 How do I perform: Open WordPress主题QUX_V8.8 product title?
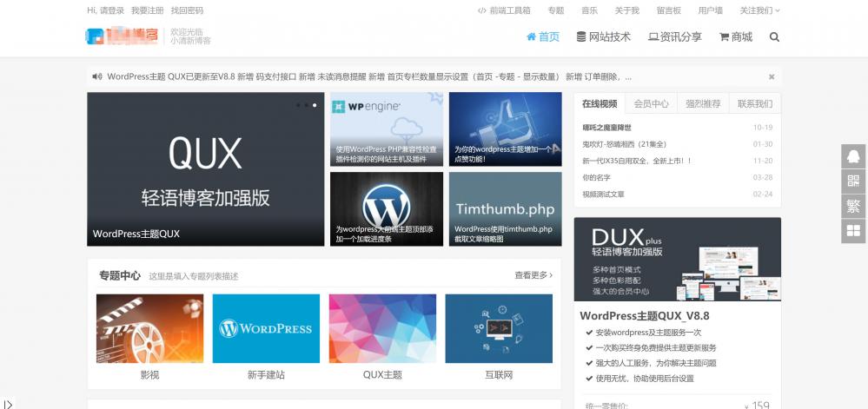(x=645, y=316)
